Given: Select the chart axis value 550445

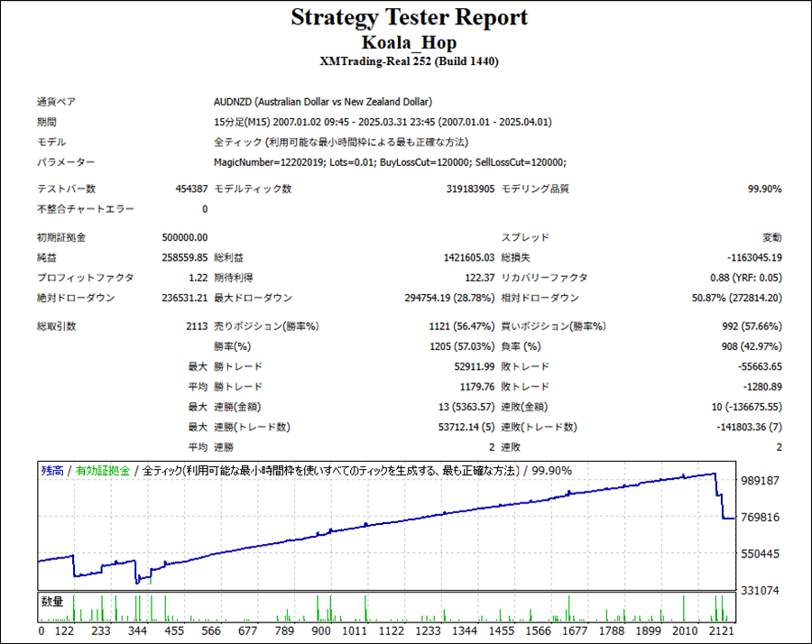Looking at the screenshot, I should [x=760, y=555].
